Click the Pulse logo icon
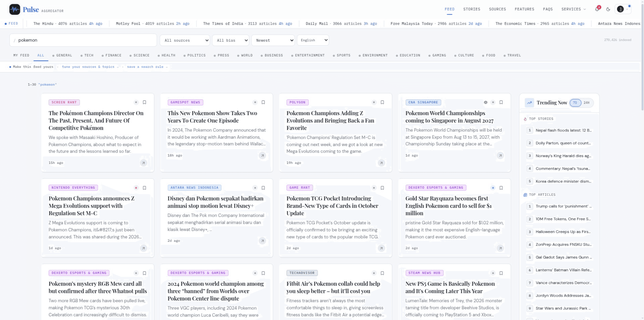This screenshot has height=320, width=644. [15, 10]
